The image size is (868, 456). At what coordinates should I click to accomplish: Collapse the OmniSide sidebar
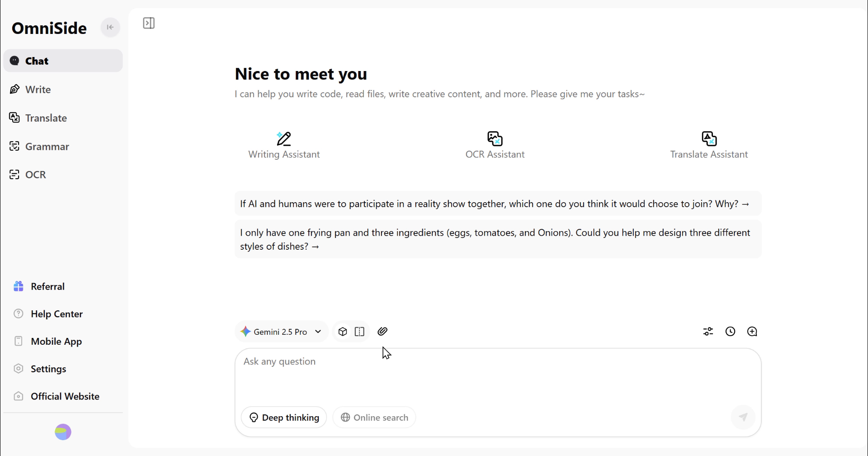click(x=110, y=28)
